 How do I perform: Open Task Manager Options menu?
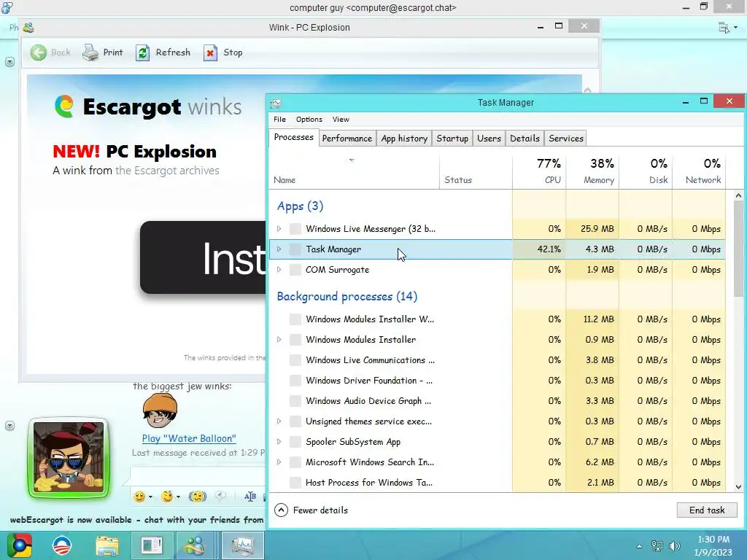coord(309,120)
